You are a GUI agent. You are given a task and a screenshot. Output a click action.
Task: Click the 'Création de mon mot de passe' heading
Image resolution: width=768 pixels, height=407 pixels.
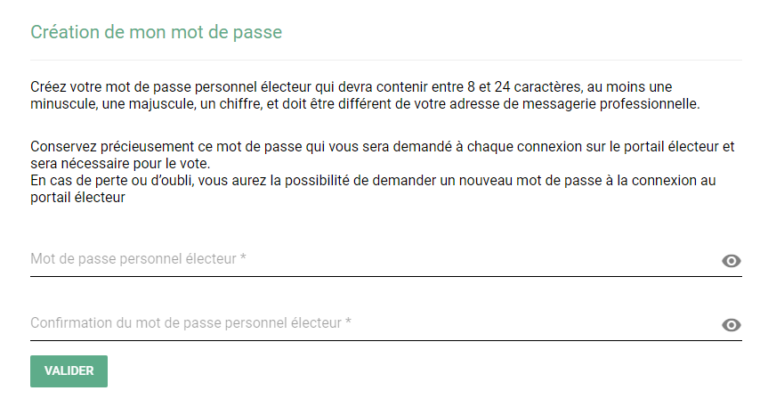[156, 32]
